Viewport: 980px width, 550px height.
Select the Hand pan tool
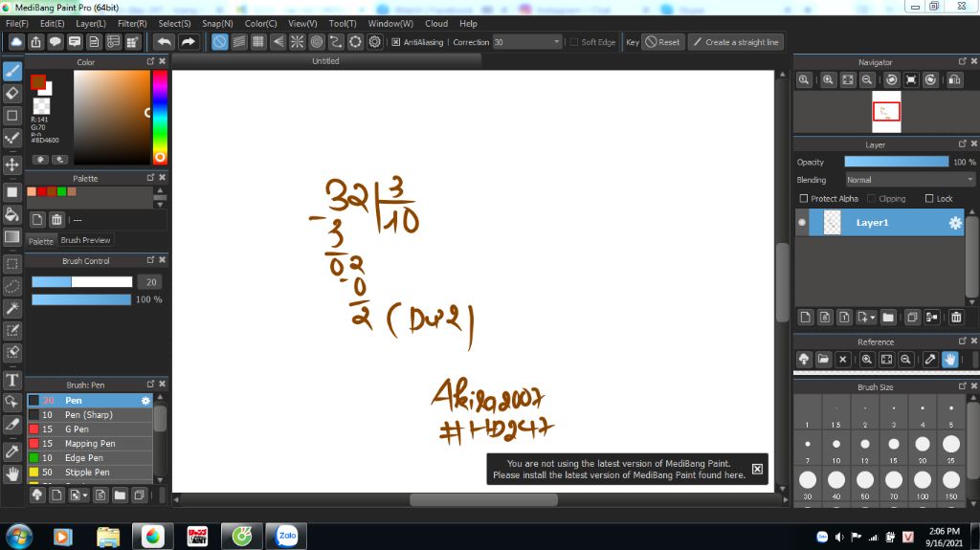click(11, 473)
